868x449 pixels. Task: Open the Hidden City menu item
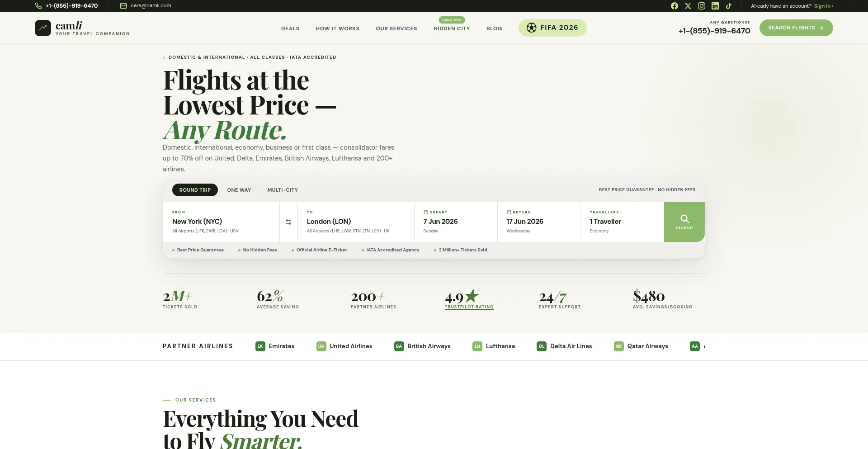tap(452, 28)
